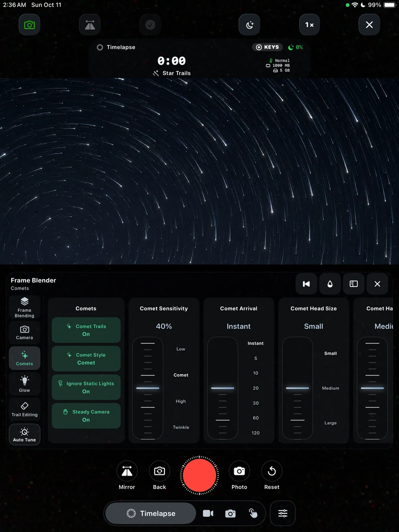Select Small comet head size label
The image size is (399, 532).
[330, 353]
